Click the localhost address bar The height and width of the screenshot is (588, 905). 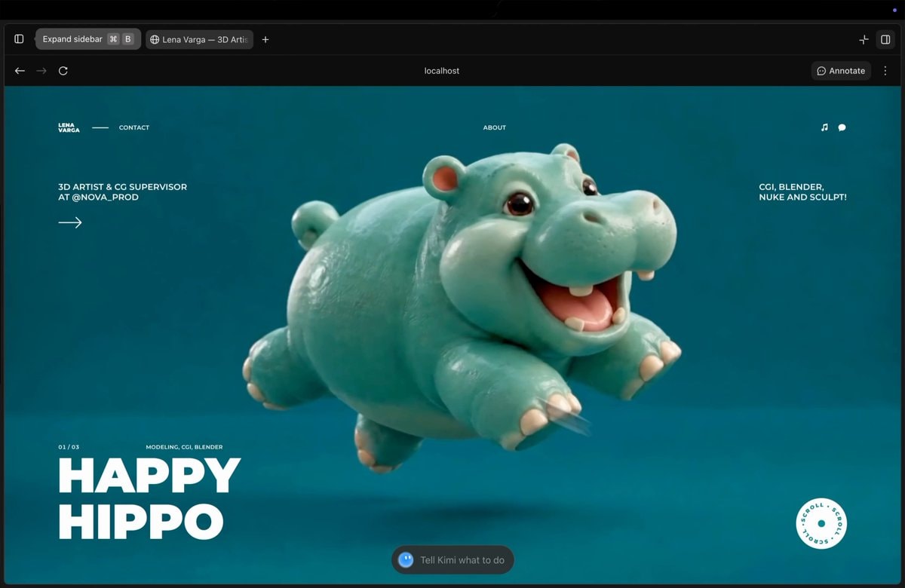click(x=442, y=71)
